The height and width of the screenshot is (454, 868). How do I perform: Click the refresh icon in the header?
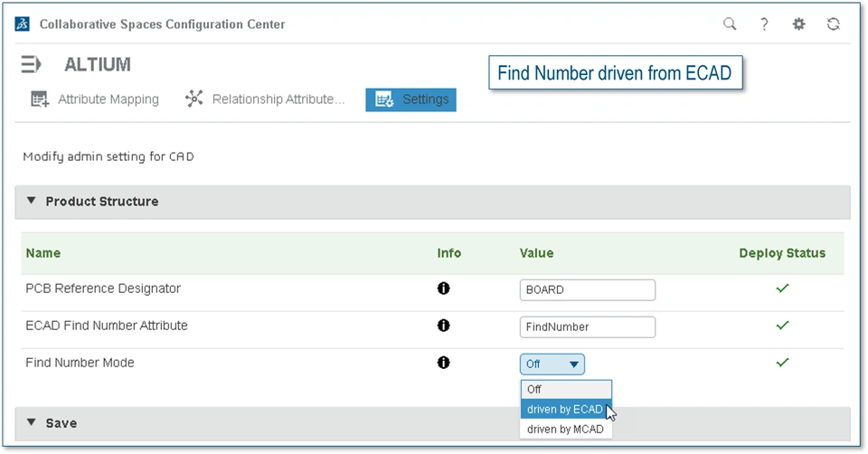pyautogui.click(x=834, y=24)
